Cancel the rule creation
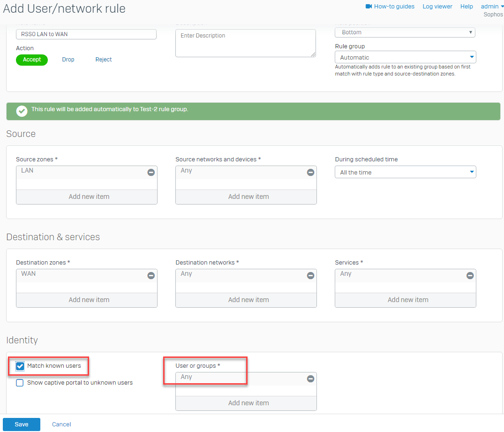The height and width of the screenshot is (432, 504). point(61,424)
